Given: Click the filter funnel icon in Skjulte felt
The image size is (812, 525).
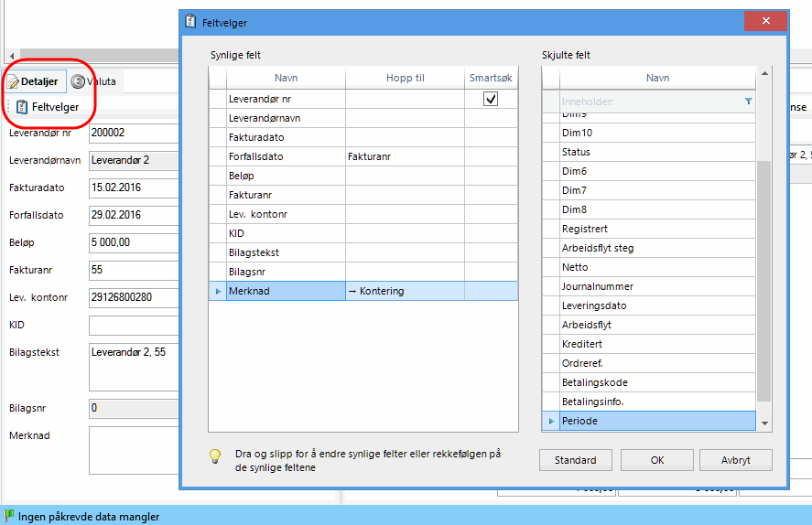Looking at the screenshot, I should (x=748, y=102).
